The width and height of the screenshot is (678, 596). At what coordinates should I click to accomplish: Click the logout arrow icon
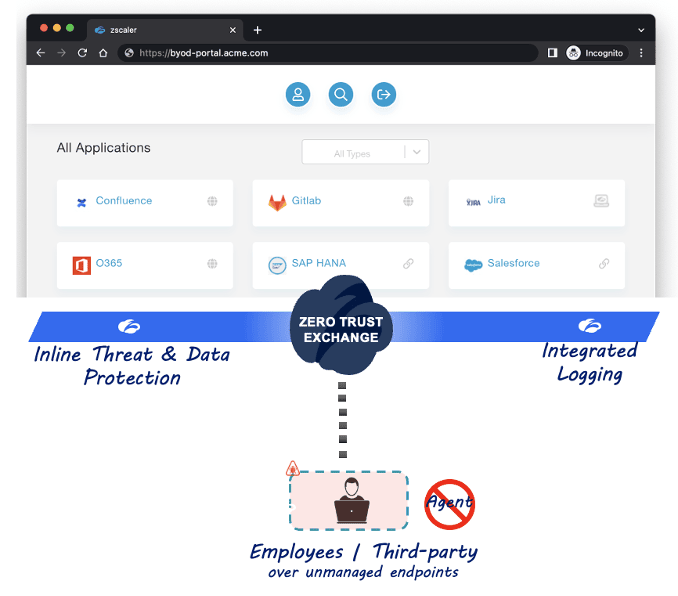click(384, 95)
